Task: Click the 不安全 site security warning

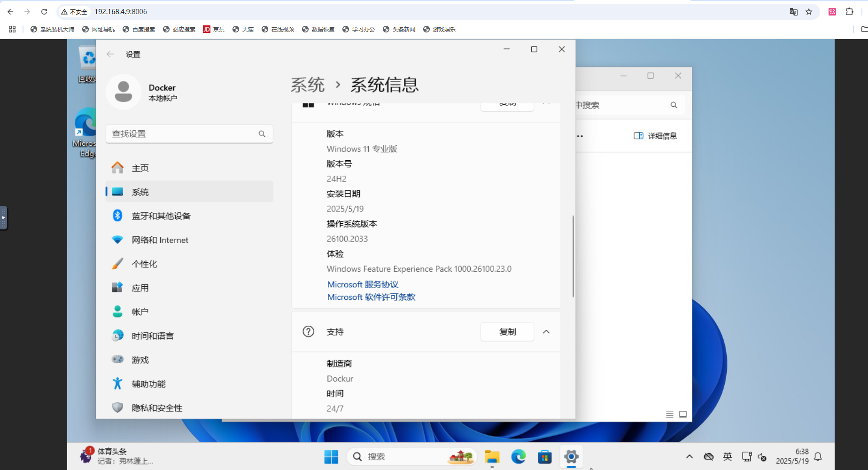Action: 74,12
